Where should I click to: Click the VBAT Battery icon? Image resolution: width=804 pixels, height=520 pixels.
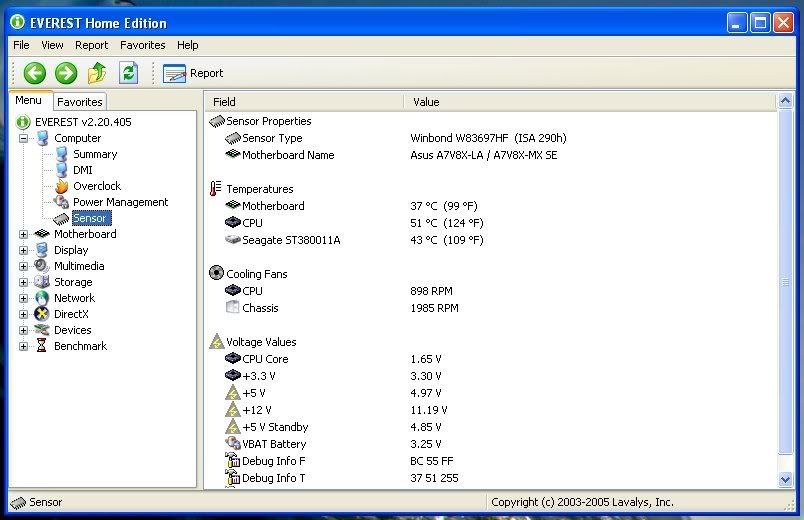point(233,443)
